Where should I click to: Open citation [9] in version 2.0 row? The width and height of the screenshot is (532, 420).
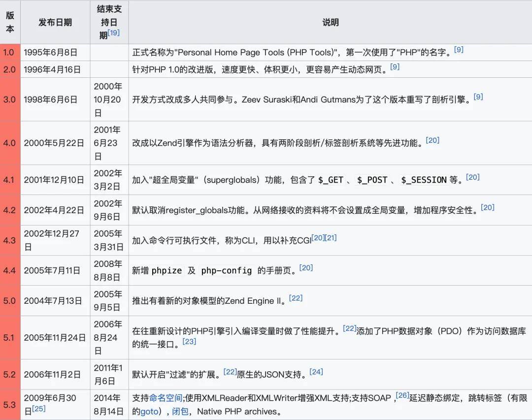[x=395, y=66]
